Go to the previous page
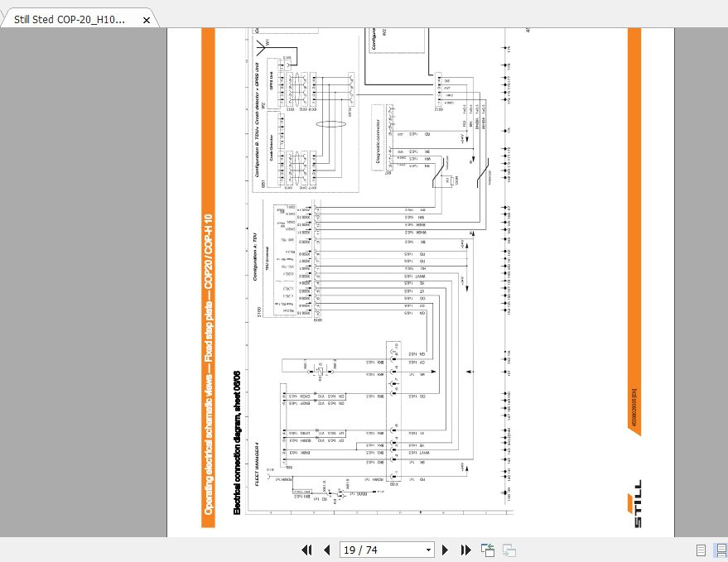The width and height of the screenshot is (728, 562). (x=327, y=550)
